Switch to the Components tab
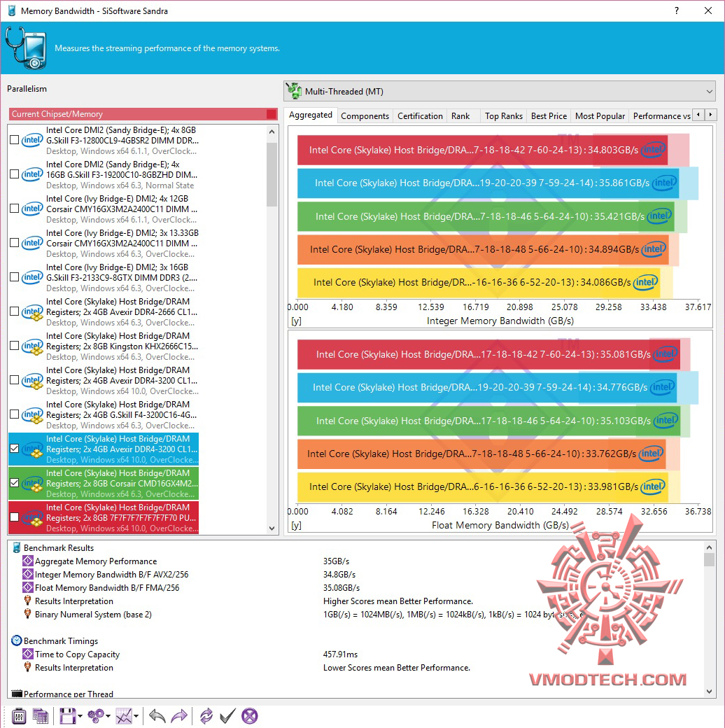This screenshot has width=725, height=728. [x=365, y=116]
